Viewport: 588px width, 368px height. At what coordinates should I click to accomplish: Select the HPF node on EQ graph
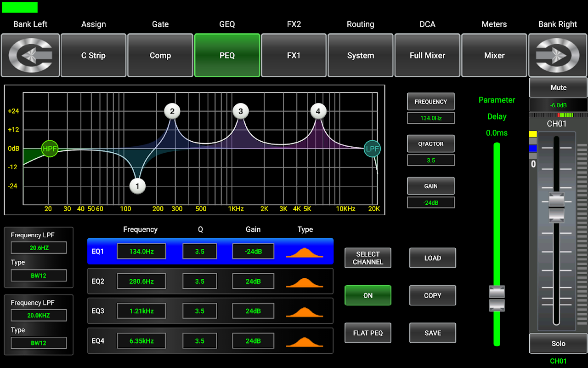point(50,149)
